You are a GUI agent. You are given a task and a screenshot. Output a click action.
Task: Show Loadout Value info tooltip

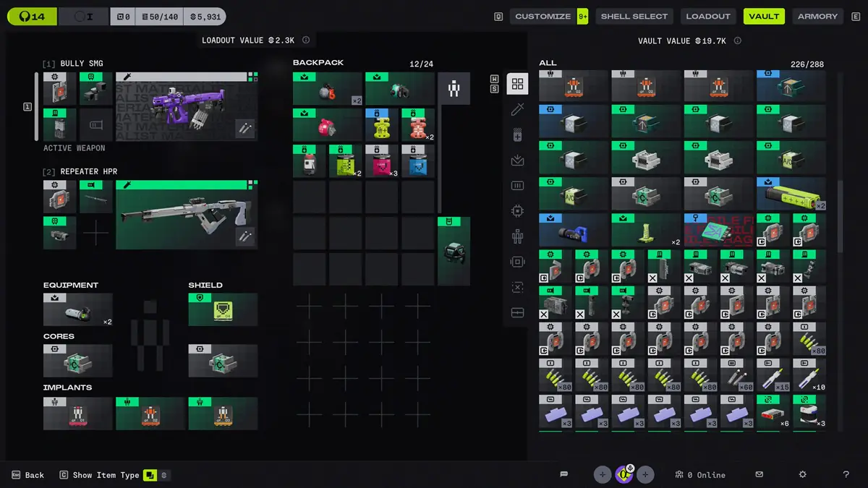click(x=306, y=40)
